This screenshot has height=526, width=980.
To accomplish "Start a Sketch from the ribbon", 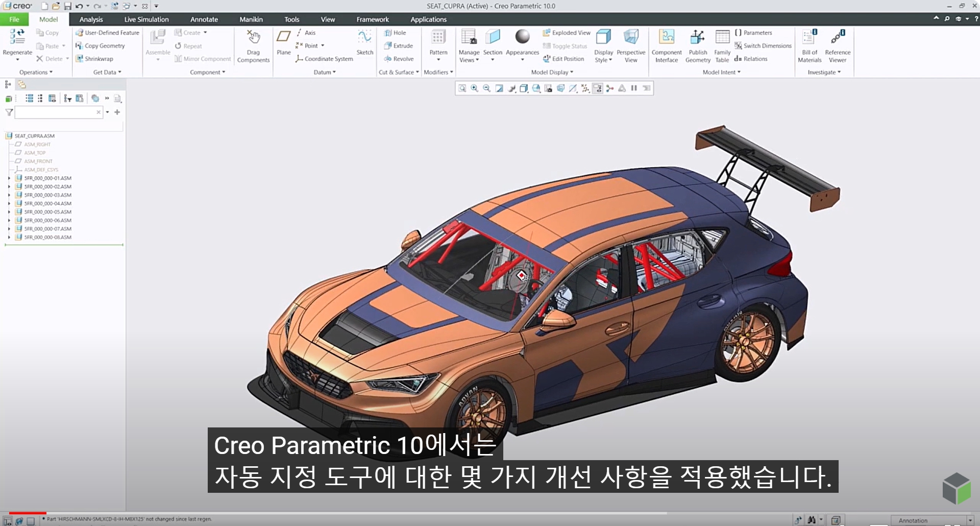I will pos(364,42).
